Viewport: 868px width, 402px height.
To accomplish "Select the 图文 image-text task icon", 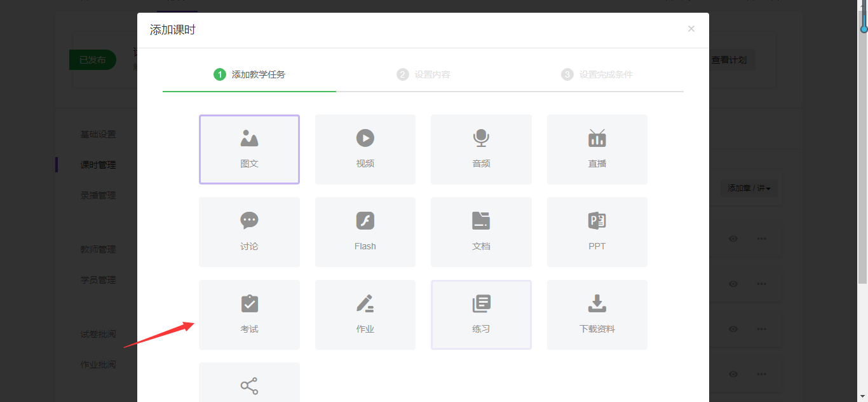I will coord(249,139).
